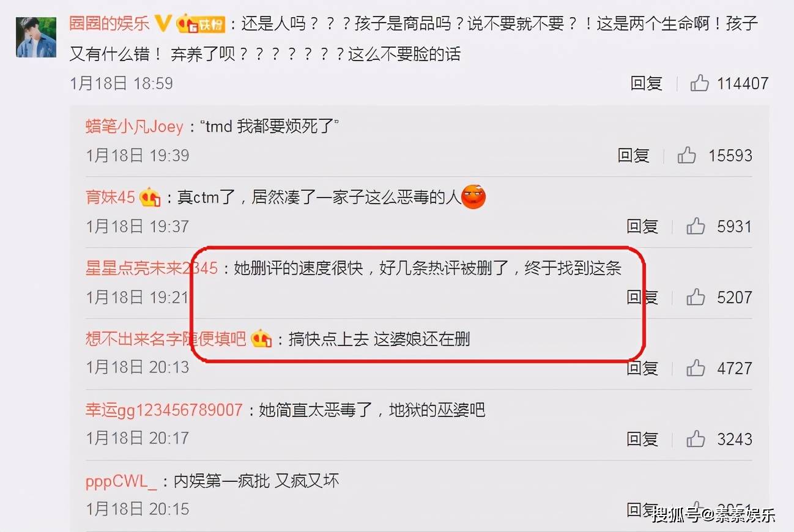Click thumbs-up on 蜡笔小凡Joey's reply

click(x=686, y=155)
